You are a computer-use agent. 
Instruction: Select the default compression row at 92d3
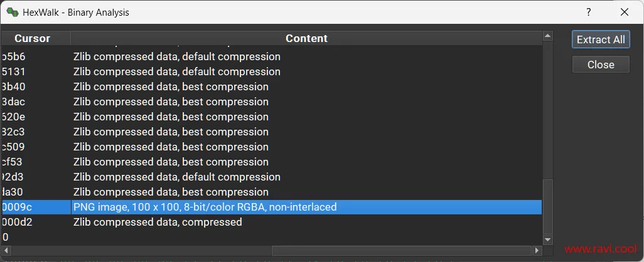tap(176, 177)
